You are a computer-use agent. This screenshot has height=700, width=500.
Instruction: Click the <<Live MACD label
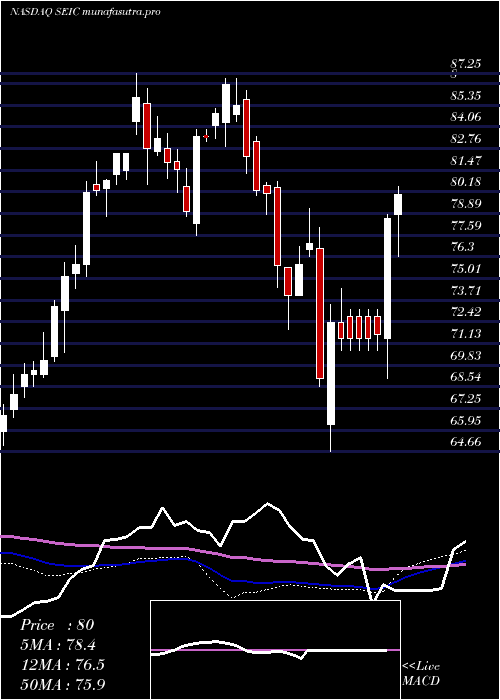[421, 674]
